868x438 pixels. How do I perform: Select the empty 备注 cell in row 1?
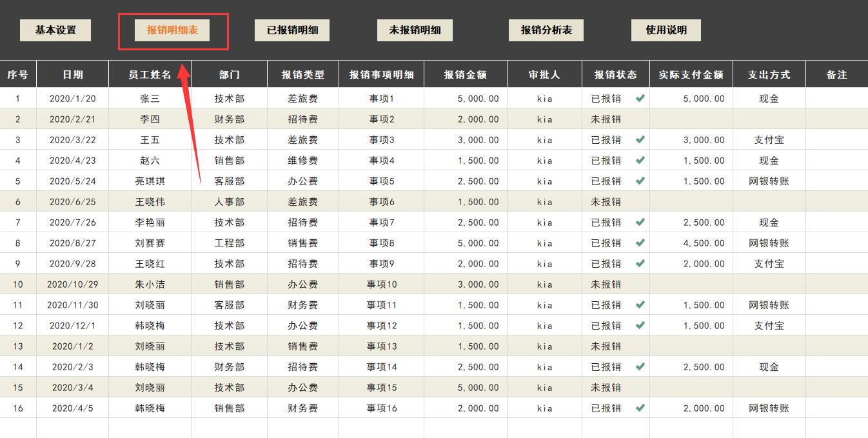click(836, 99)
